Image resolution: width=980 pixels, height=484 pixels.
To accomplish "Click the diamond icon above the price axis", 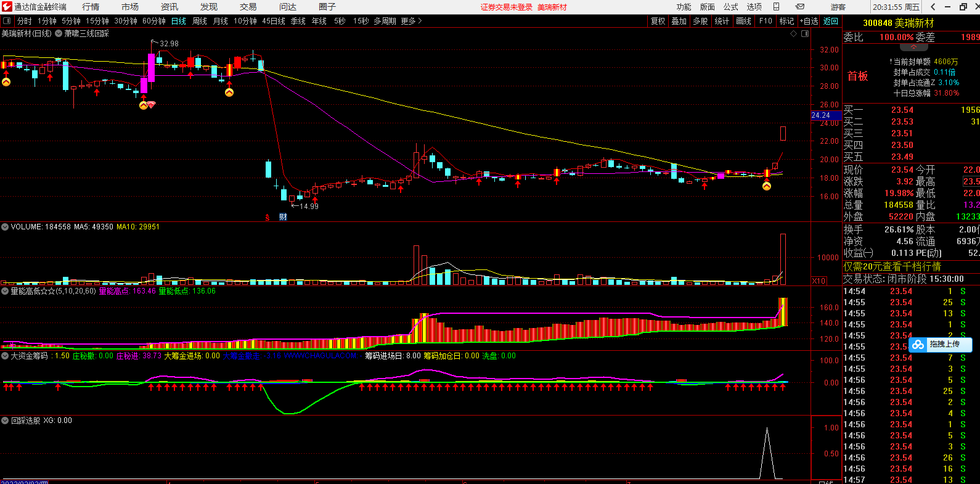I will [793, 34].
